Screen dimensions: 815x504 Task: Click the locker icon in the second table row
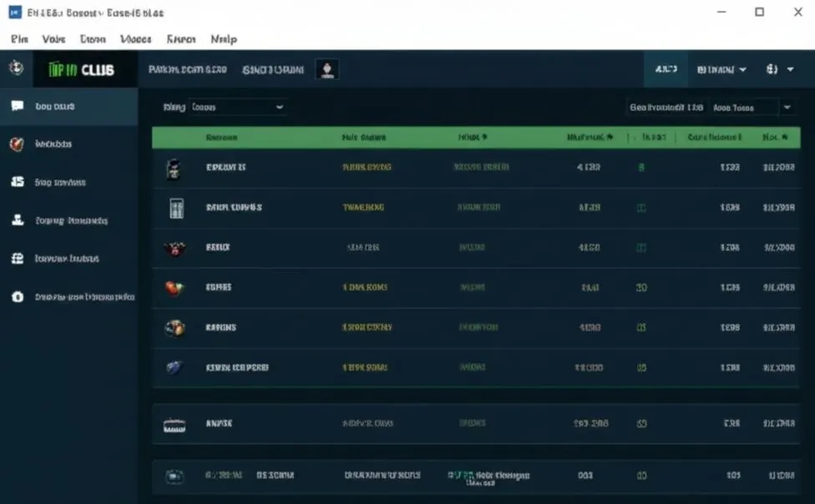click(x=177, y=208)
